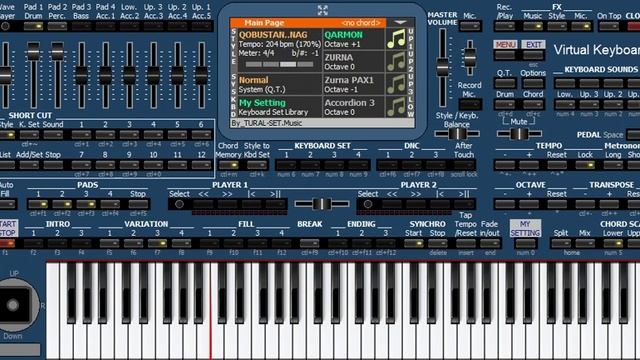The width and height of the screenshot is (640, 360).
Task: Click DNC button 2
Action: [411, 165]
